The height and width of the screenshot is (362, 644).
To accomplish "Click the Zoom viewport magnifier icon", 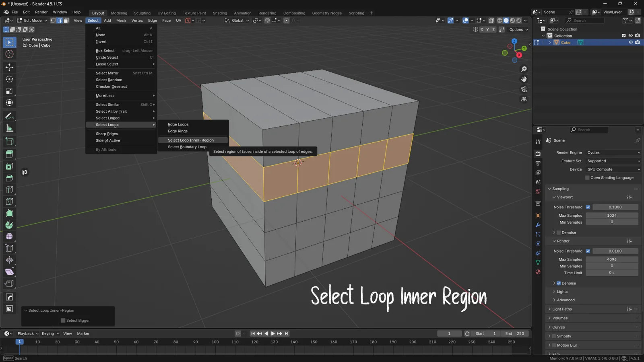I will click(x=524, y=69).
